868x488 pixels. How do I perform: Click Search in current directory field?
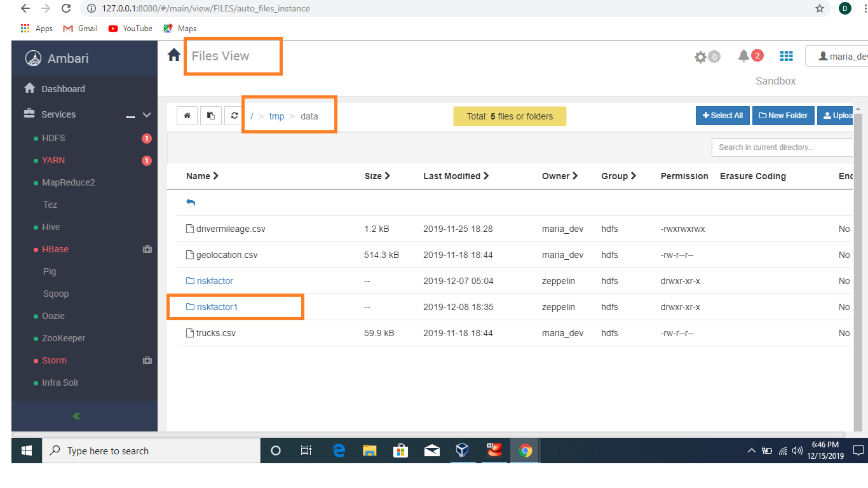click(782, 147)
